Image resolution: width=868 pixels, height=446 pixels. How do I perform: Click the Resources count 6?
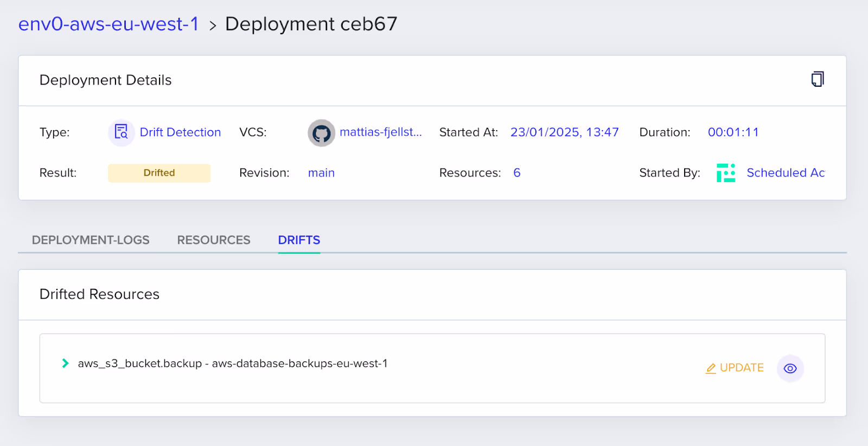click(x=517, y=173)
